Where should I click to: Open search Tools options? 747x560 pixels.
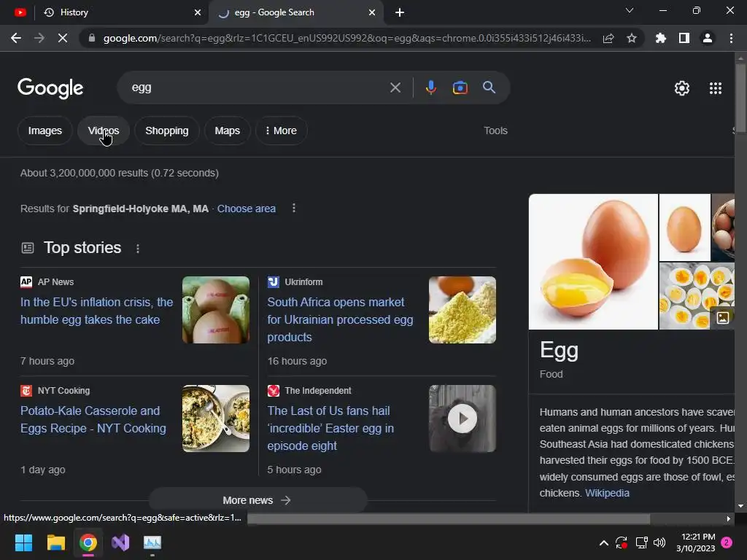[495, 131]
